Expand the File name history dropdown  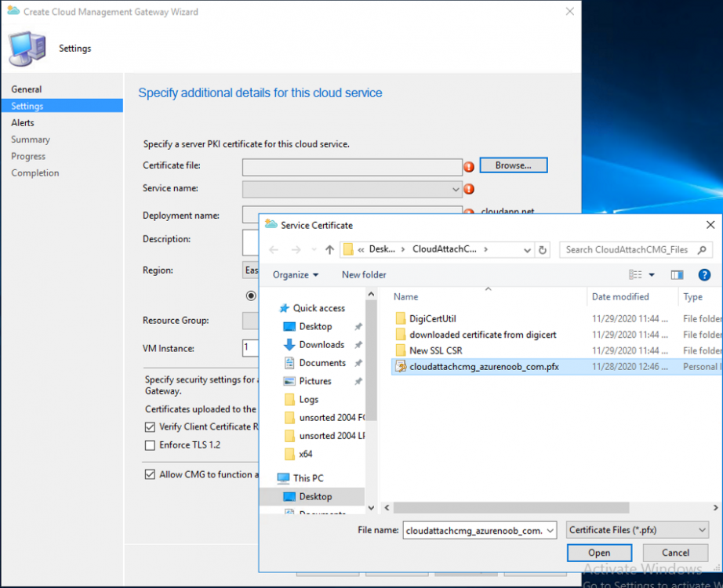550,530
